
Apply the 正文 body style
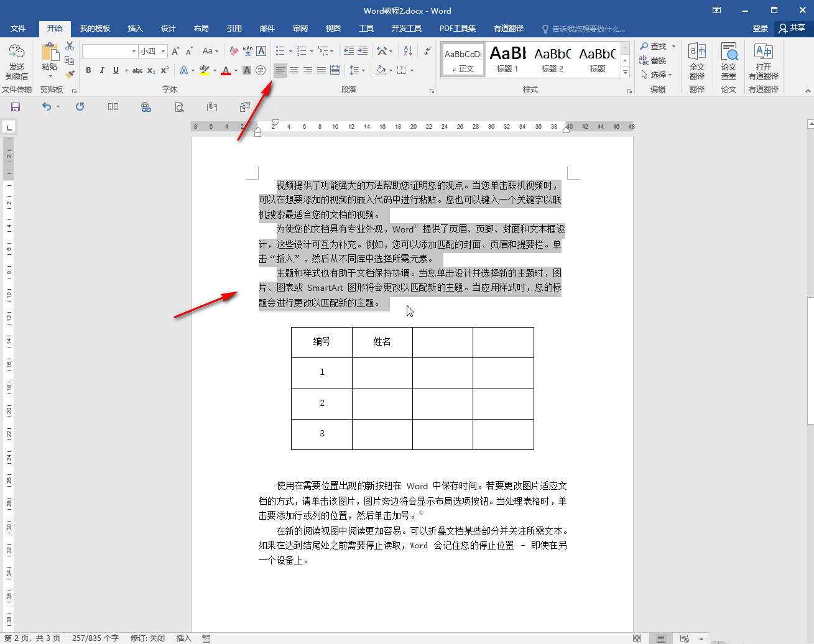pyautogui.click(x=463, y=60)
